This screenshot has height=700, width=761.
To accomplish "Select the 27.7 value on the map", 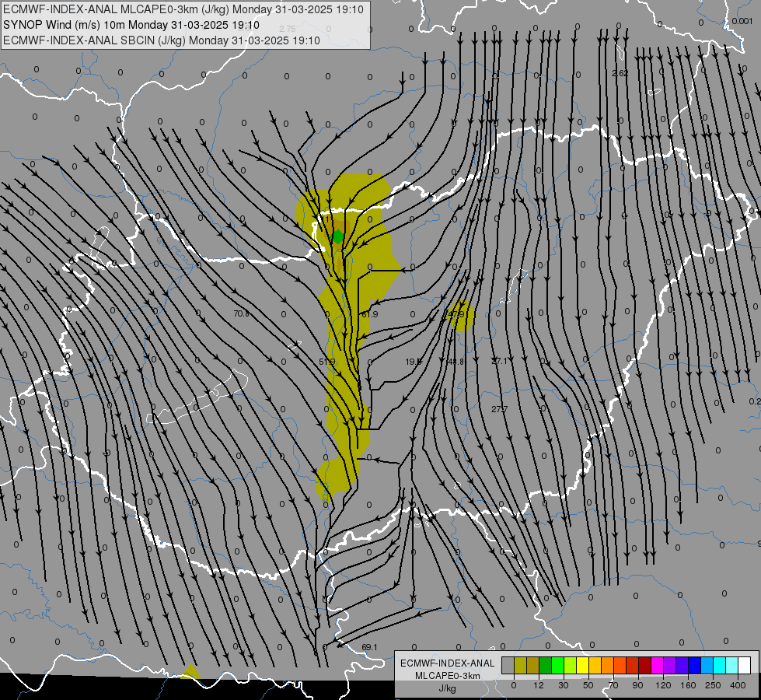I will (499, 409).
